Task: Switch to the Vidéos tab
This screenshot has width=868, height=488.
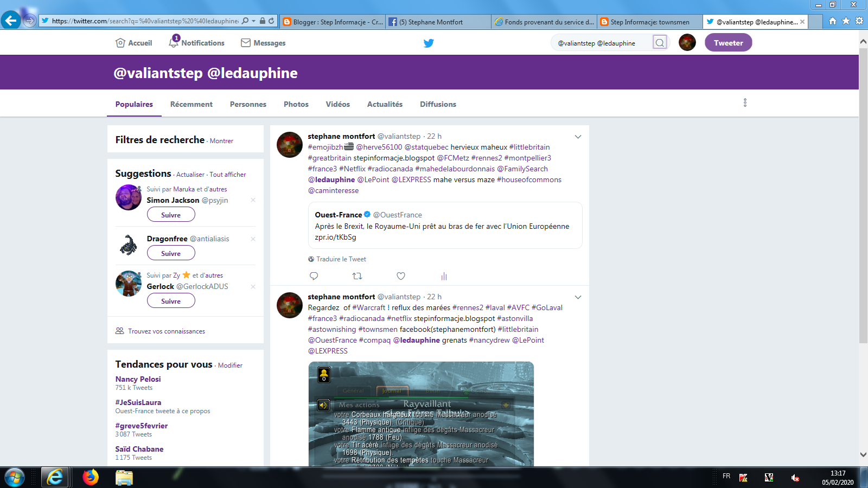Action: [338, 104]
